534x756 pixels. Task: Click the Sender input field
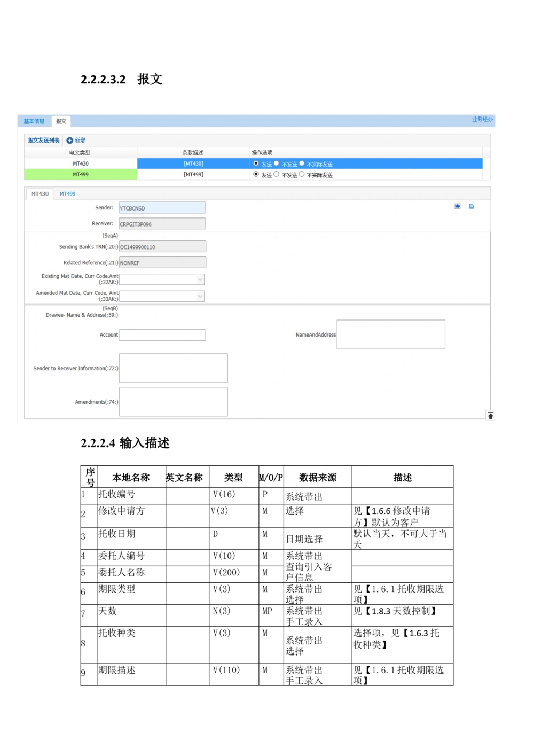coord(162,207)
